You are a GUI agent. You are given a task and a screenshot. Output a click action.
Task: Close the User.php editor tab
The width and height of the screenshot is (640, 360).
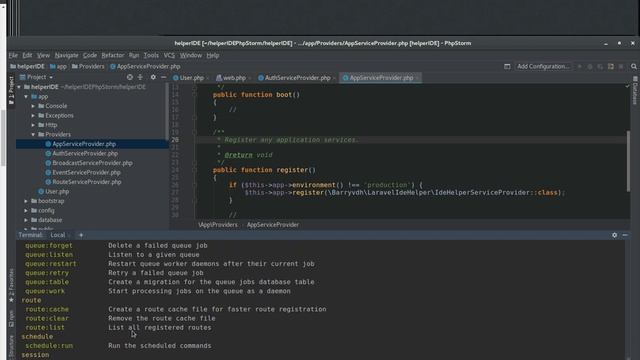[x=208, y=78]
